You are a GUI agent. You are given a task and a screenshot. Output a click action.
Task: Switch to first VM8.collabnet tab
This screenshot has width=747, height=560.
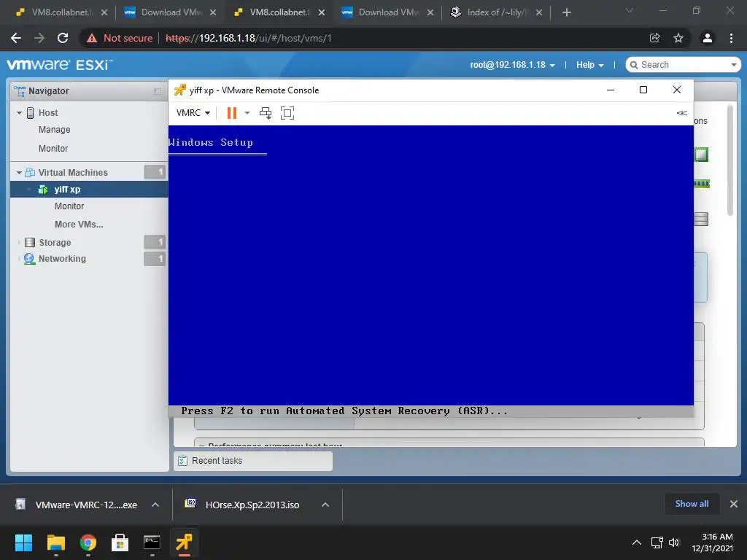click(61, 12)
